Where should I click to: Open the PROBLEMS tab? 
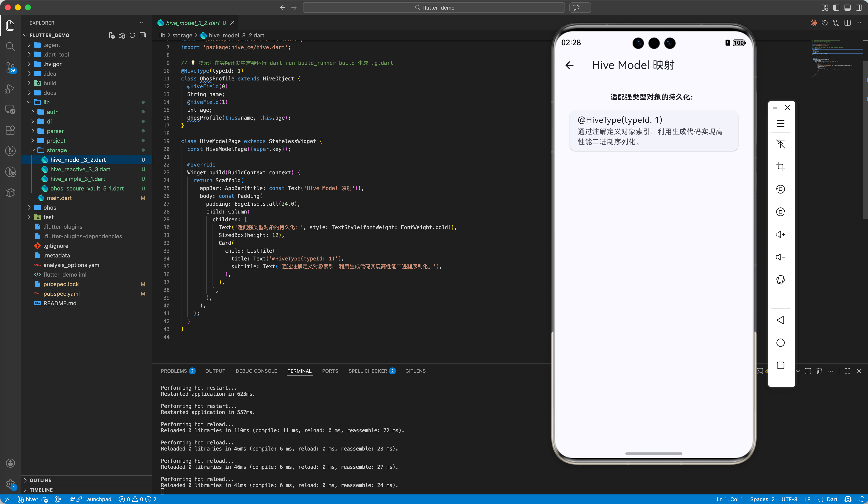pyautogui.click(x=174, y=371)
